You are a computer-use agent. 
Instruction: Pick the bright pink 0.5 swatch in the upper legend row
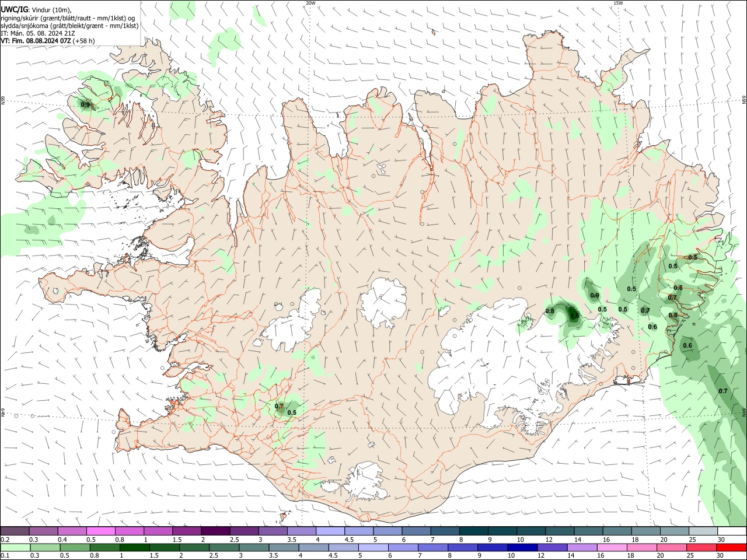click(x=100, y=531)
